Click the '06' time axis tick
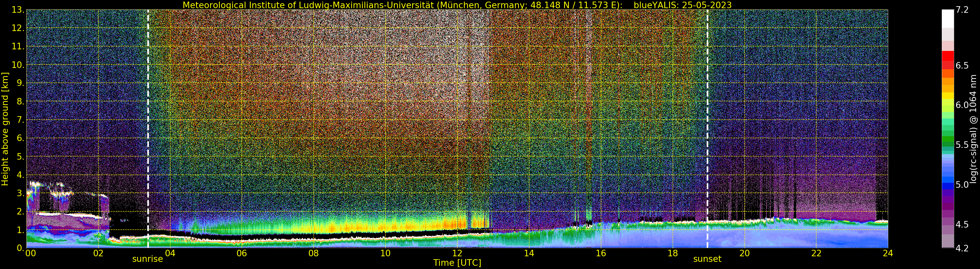The image size is (980, 269). click(x=242, y=253)
